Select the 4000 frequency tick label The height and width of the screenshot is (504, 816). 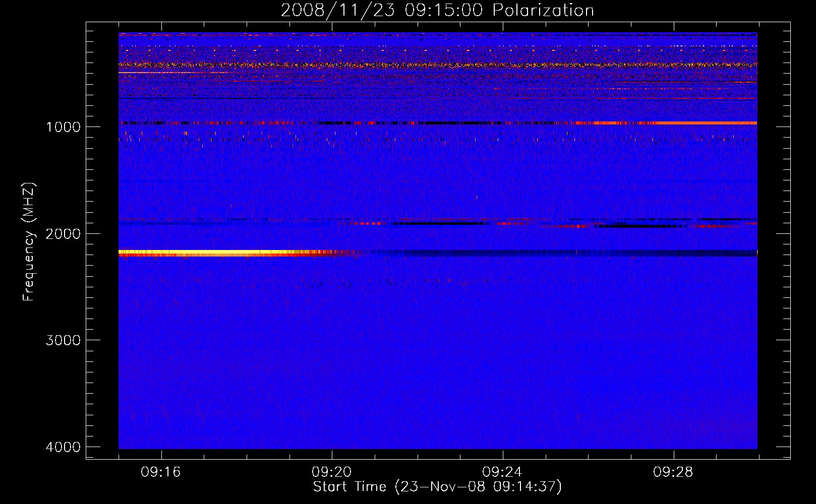pyautogui.click(x=63, y=447)
